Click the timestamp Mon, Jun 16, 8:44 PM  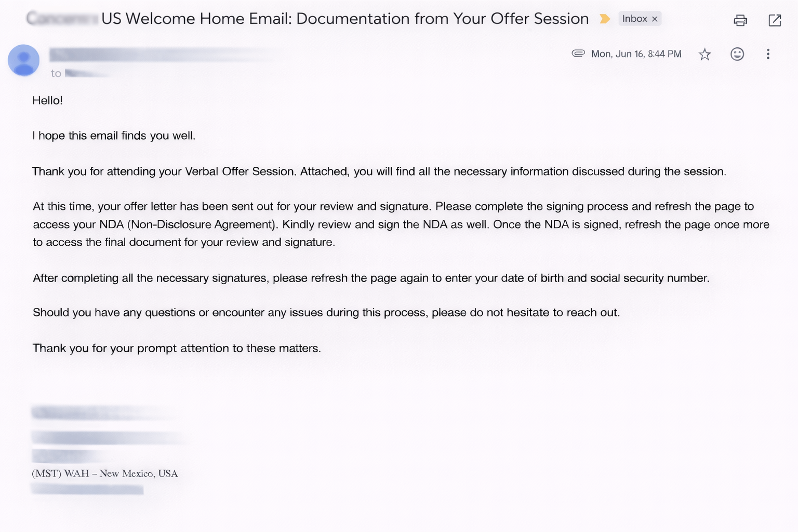635,54
